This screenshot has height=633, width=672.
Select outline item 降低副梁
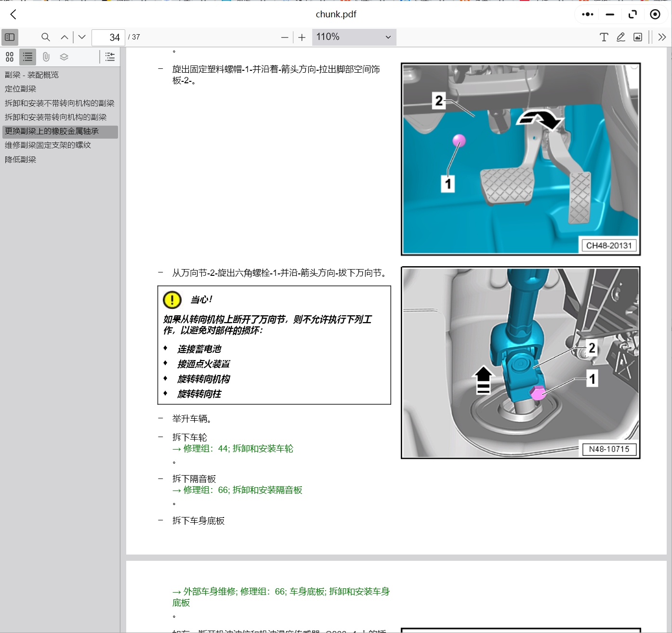pyautogui.click(x=20, y=159)
